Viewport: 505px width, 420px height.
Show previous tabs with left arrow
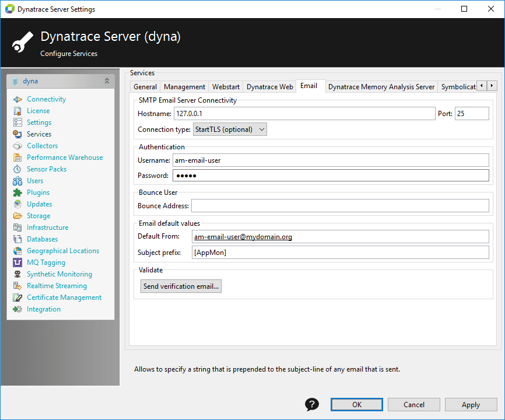pos(482,86)
